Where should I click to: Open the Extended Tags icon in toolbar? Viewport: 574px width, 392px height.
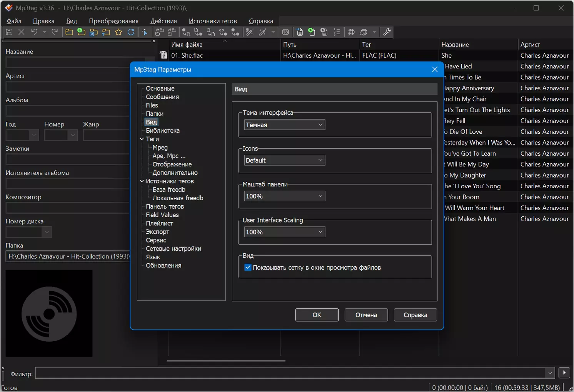[285, 32]
